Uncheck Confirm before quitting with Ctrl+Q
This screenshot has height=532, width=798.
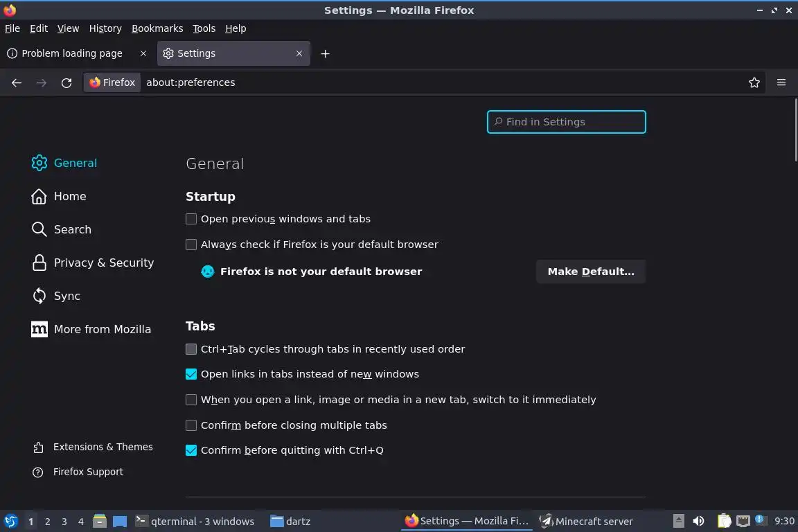191,450
